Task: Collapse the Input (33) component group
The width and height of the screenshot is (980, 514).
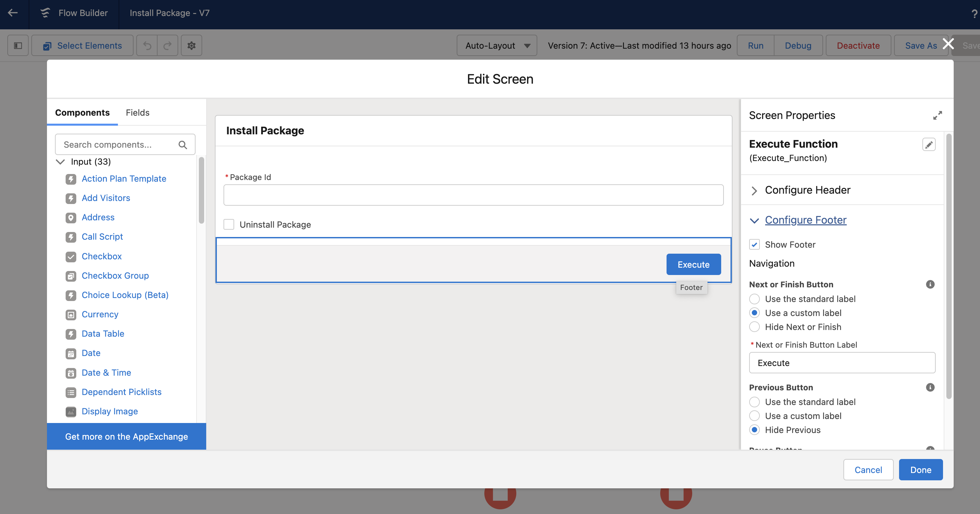Action: coord(60,162)
